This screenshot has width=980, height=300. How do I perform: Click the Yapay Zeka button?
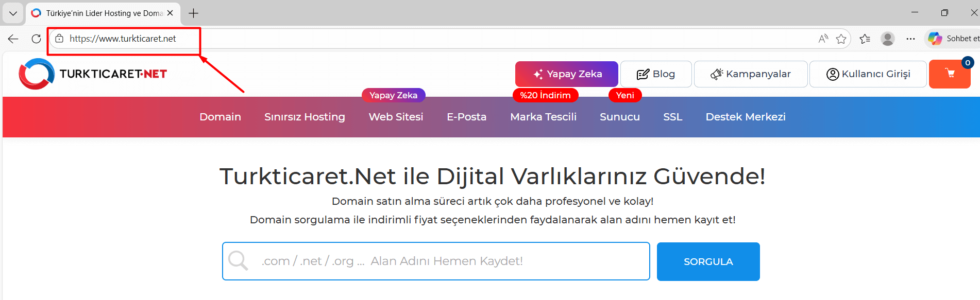[566, 74]
